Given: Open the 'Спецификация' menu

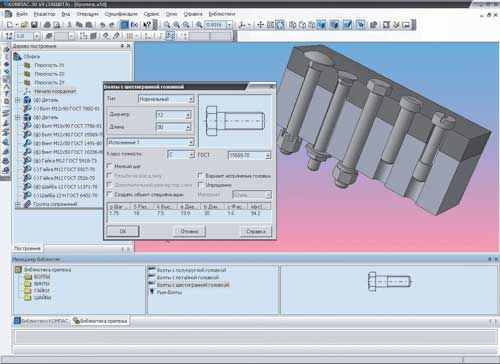Looking at the screenshot, I should 121,14.
